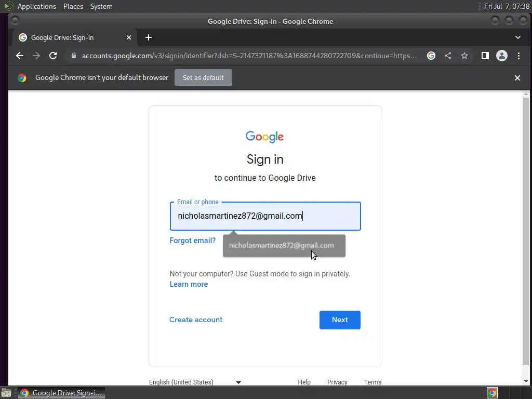Click the show desktop icon in the taskbar
Screen dimensions: 532x399
coord(6,393)
